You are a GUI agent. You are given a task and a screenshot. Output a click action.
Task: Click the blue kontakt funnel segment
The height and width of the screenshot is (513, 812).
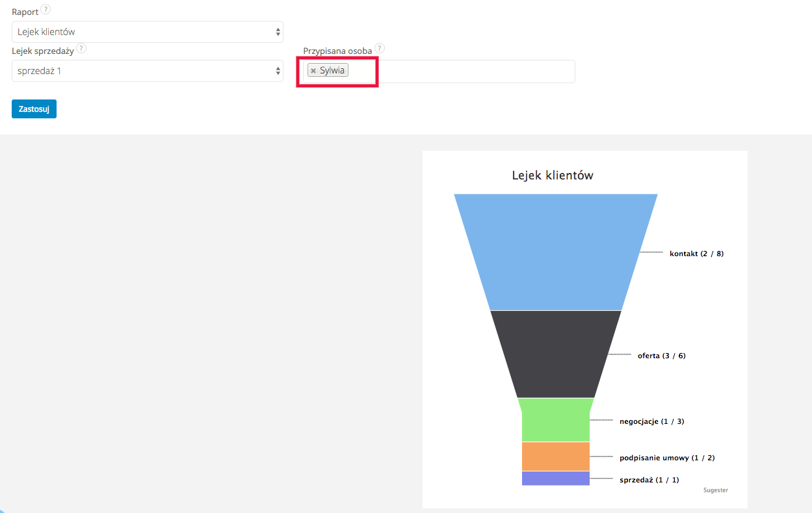[556, 252]
